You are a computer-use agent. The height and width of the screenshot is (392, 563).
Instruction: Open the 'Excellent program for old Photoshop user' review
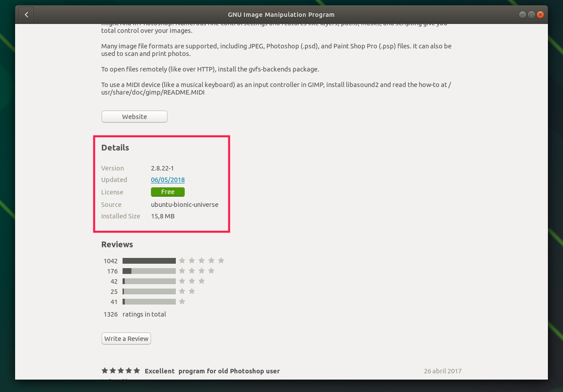(212, 371)
